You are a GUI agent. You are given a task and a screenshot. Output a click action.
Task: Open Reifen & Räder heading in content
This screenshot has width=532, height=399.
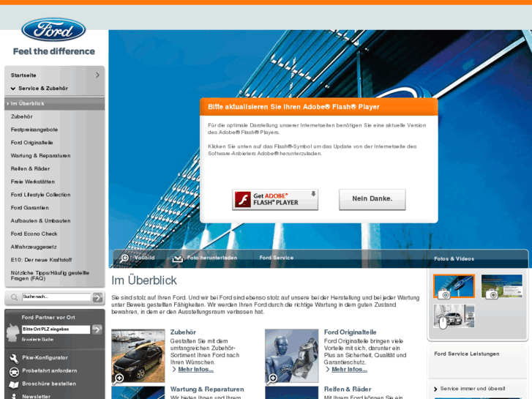[x=348, y=389]
